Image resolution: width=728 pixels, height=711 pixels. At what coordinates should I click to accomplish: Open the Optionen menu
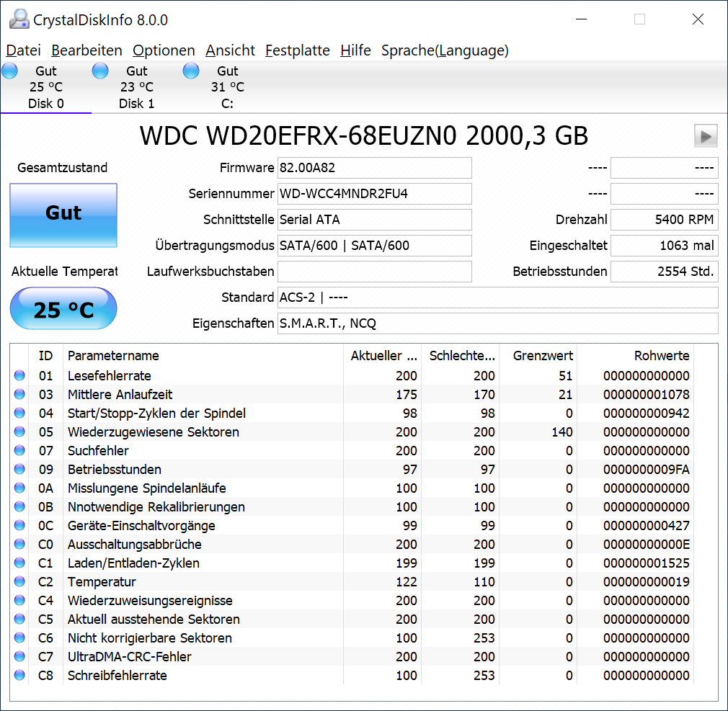click(x=164, y=50)
